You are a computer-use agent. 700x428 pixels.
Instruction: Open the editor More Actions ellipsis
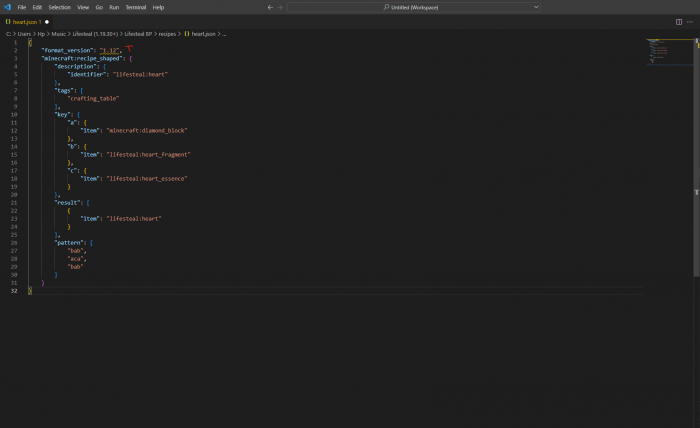tap(690, 22)
